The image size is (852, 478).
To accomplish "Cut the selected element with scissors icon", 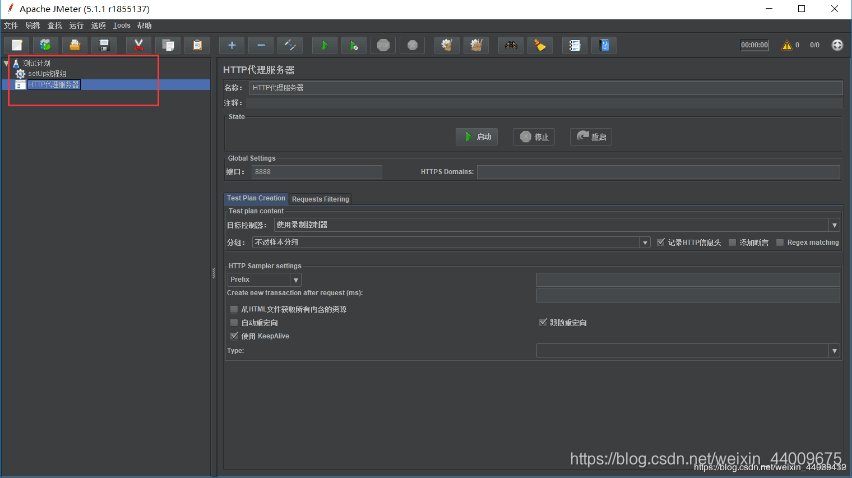I will [139, 45].
